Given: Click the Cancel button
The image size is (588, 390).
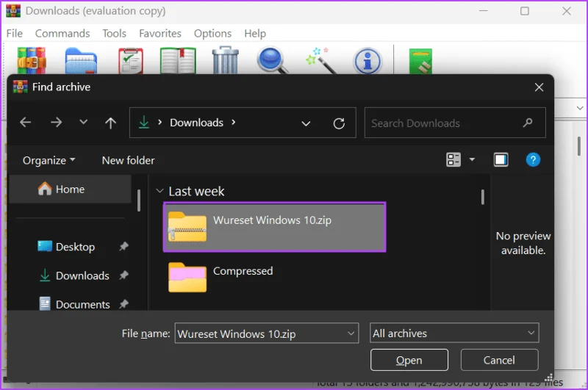Looking at the screenshot, I should tap(499, 360).
